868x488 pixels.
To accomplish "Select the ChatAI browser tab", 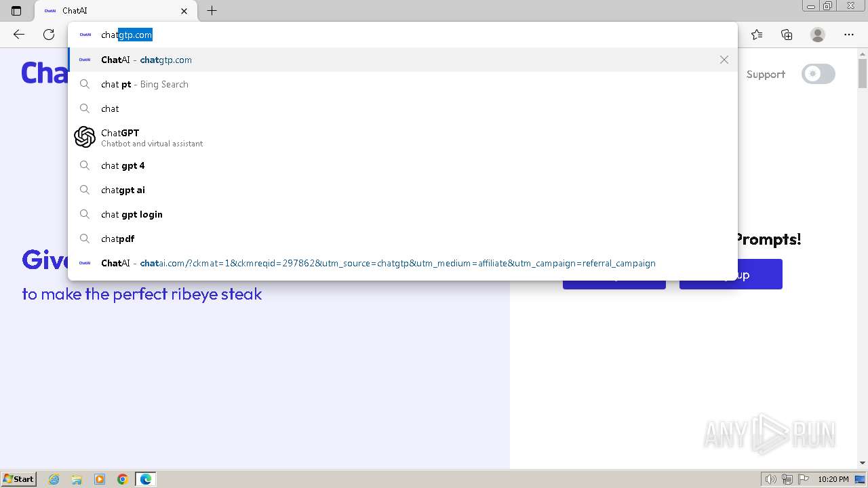I will (x=115, y=11).
